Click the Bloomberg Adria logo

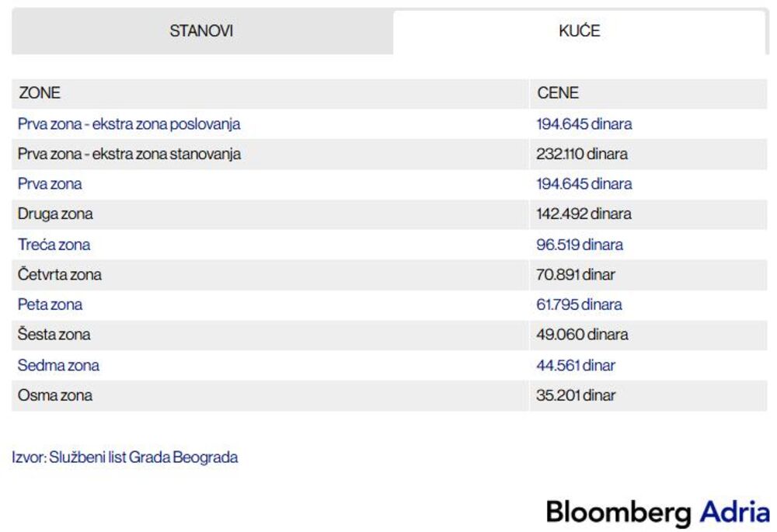click(657, 513)
